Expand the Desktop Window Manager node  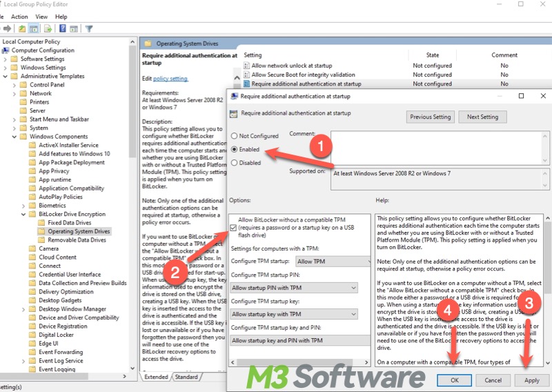[x=23, y=309]
